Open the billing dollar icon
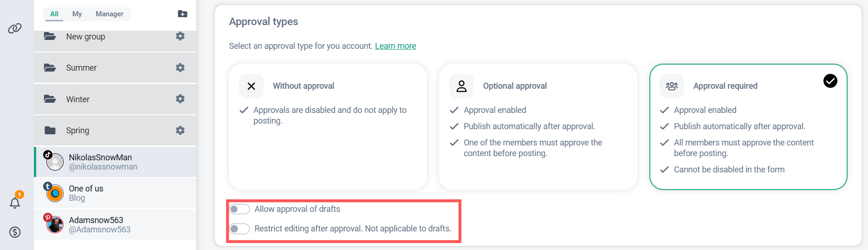This screenshot has height=250, width=868. point(15,232)
